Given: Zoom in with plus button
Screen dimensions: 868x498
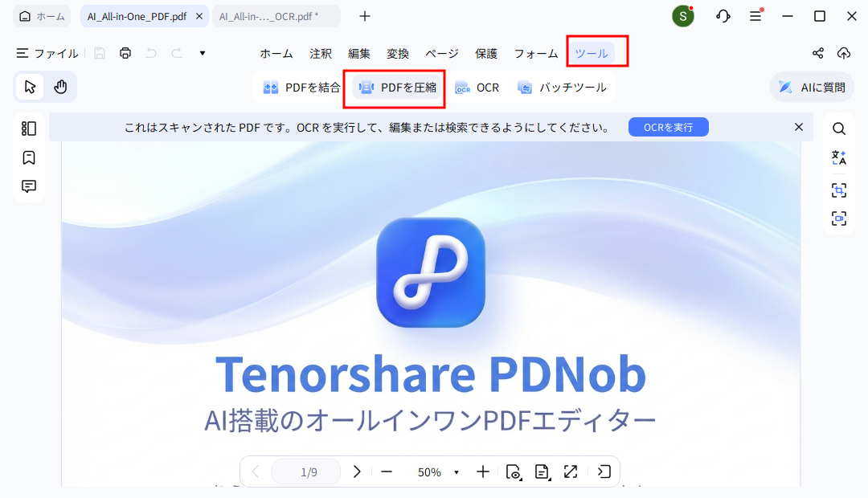Looking at the screenshot, I should tap(483, 471).
